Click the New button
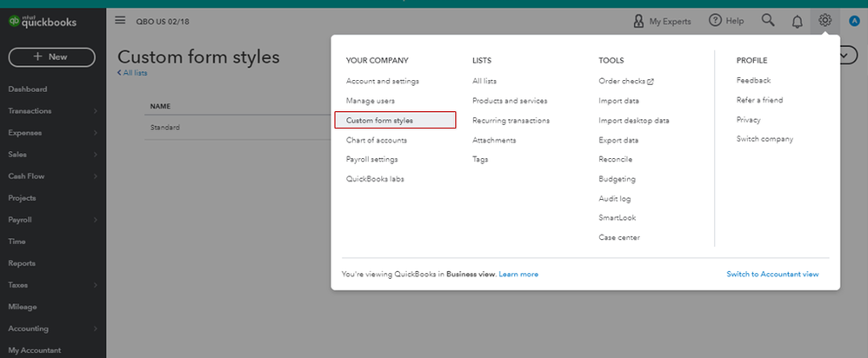Image resolution: width=868 pixels, height=358 pixels. point(51,57)
